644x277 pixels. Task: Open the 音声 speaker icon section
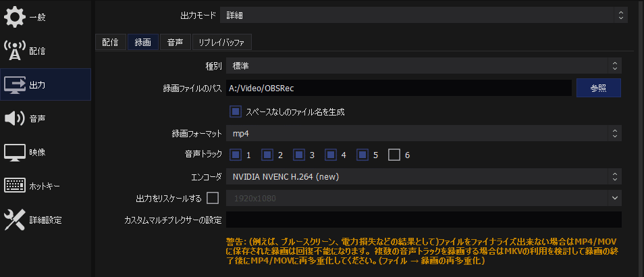[15, 119]
